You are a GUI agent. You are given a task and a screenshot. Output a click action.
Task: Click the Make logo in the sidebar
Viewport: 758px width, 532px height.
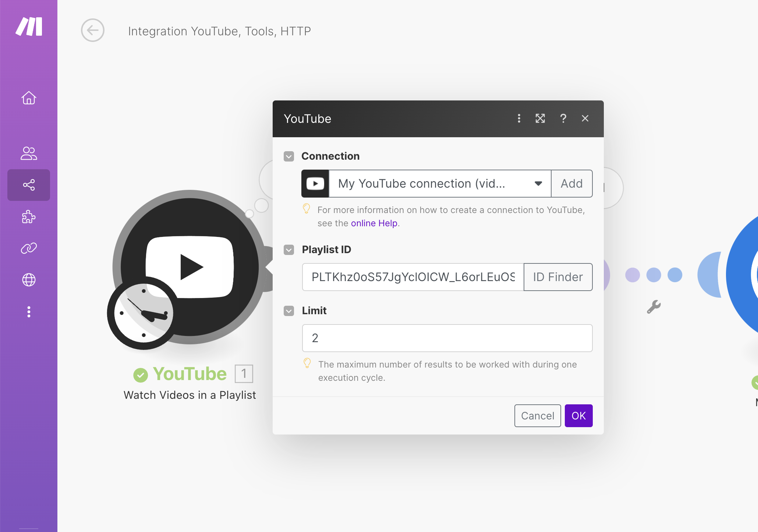coord(29,26)
